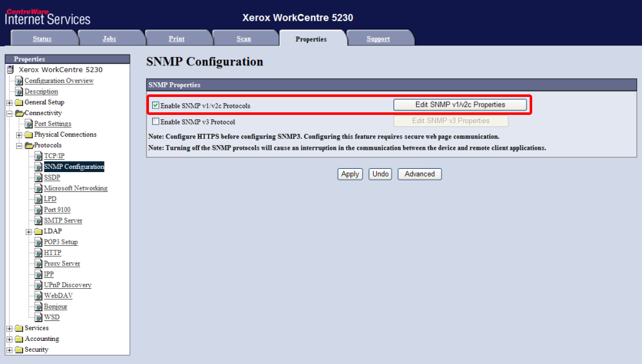This screenshot has height=364, width=642.
Task: Click the Apply button
Action: [350, 174]
